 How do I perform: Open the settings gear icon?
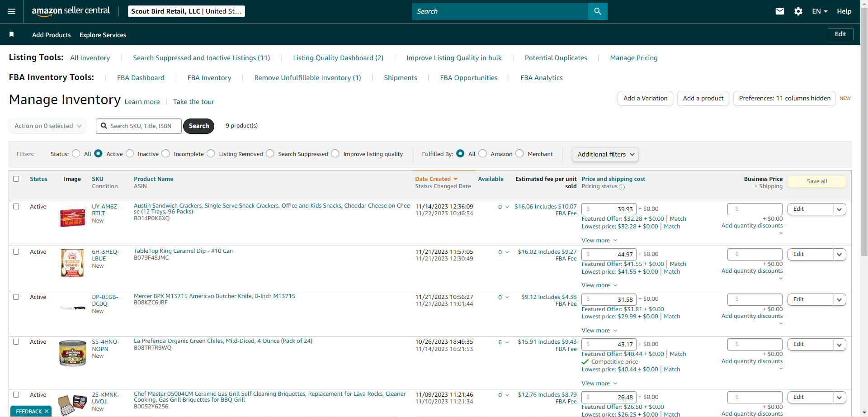[x=798, y=11]
